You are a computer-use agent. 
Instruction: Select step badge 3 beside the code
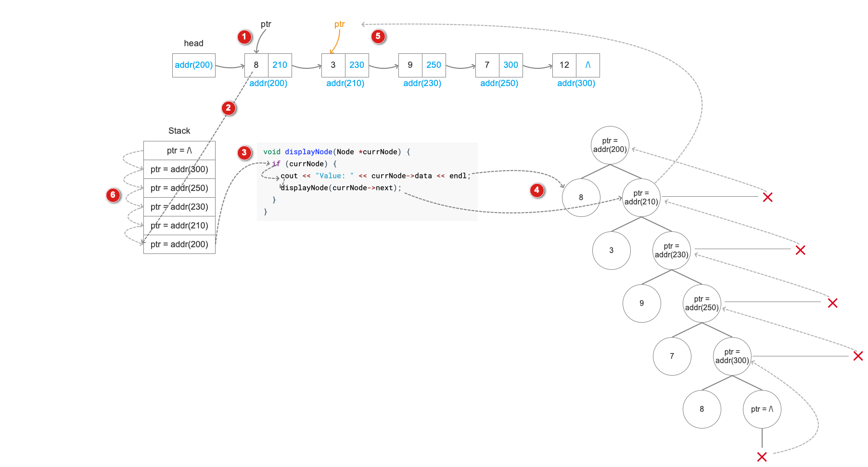[244, 152]
